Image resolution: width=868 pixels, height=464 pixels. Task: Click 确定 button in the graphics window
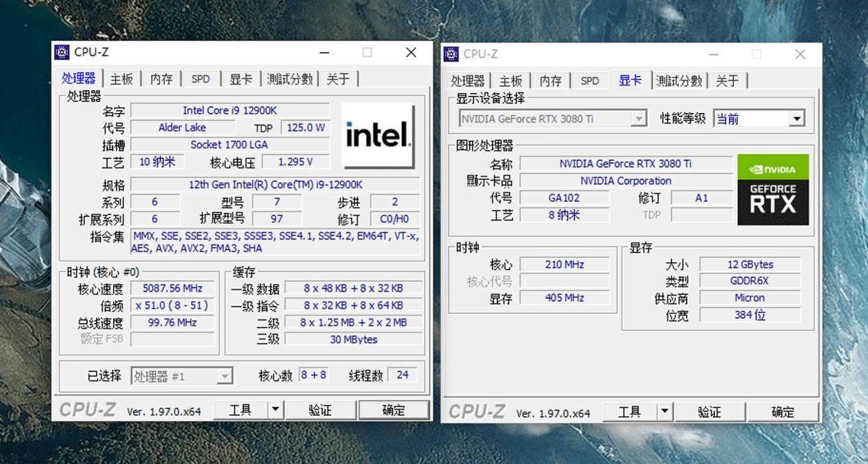(782, 411)
